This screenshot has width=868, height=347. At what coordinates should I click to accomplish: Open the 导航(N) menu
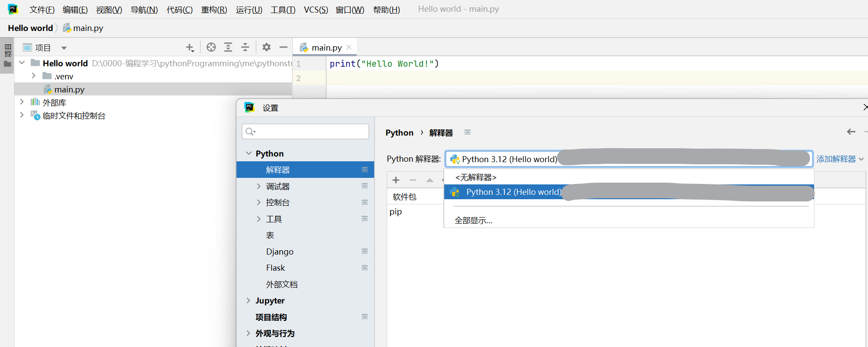[144, 10]
